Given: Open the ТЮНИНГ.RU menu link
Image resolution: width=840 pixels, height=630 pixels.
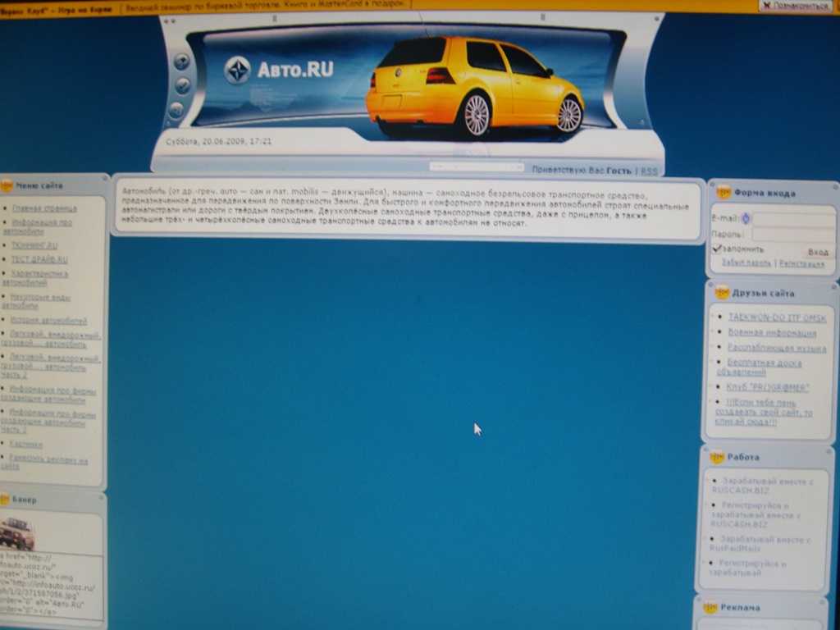Looking at the screenshot, I should pyautogui.click(x=34, y=245).
